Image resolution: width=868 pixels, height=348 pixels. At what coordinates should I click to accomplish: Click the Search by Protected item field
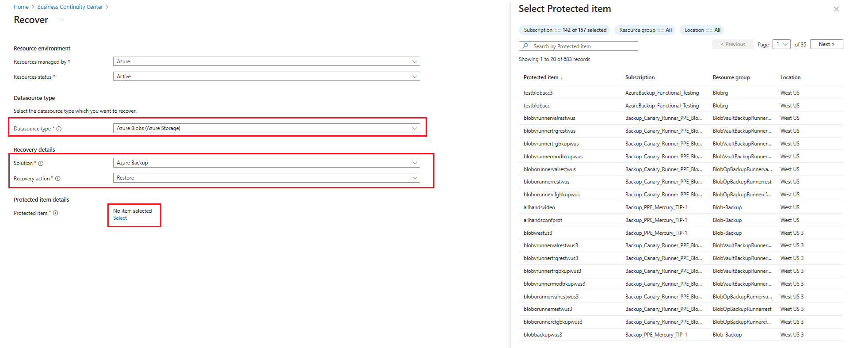579,46
